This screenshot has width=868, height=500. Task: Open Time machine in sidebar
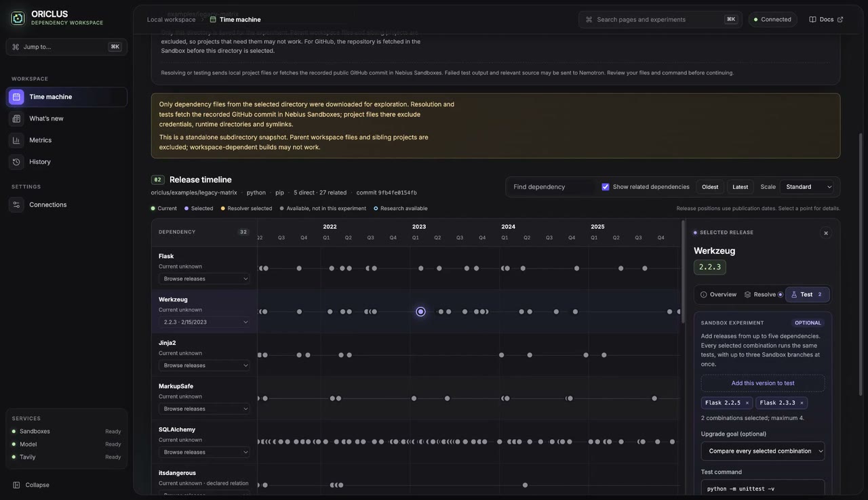point(66,97)
